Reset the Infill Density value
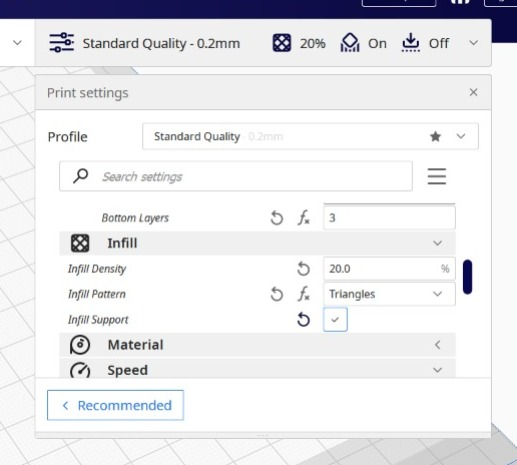The image size is (517, 465). tap(303, 269)
